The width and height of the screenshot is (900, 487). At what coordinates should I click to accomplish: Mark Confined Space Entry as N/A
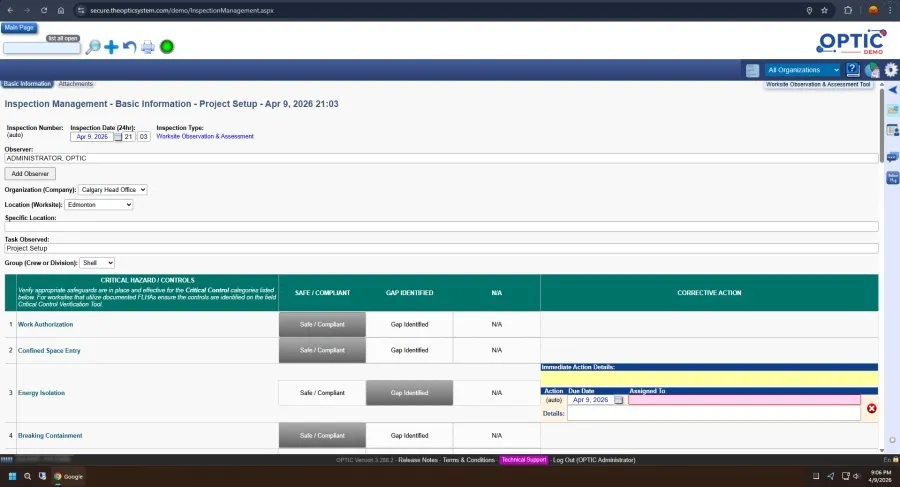(x=496, y=350)
